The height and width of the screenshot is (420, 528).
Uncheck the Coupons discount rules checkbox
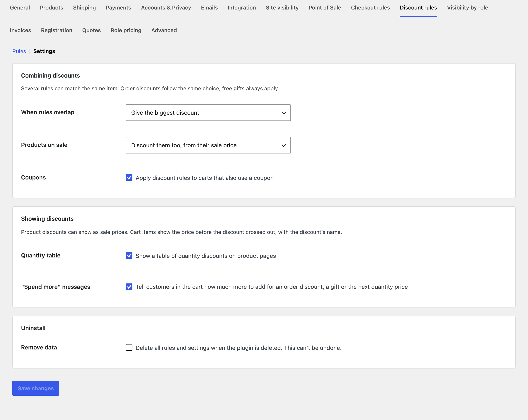tap(129, 178)
